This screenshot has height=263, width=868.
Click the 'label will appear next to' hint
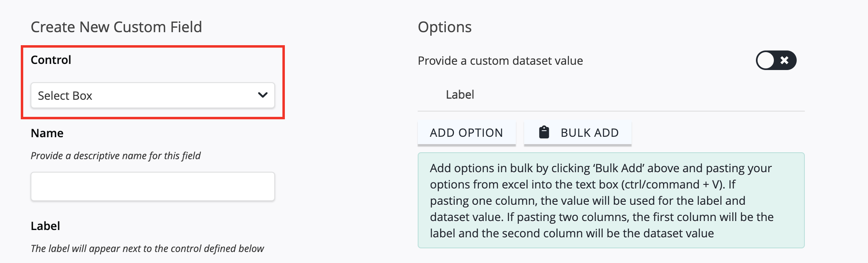pos(148,249)
